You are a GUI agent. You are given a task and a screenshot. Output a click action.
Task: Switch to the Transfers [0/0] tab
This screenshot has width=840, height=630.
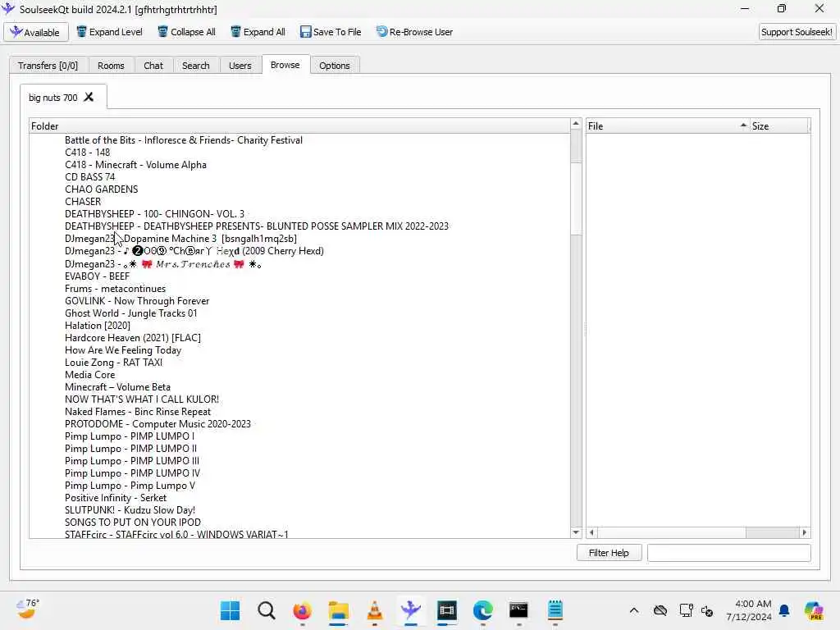(x=48, y=66)
